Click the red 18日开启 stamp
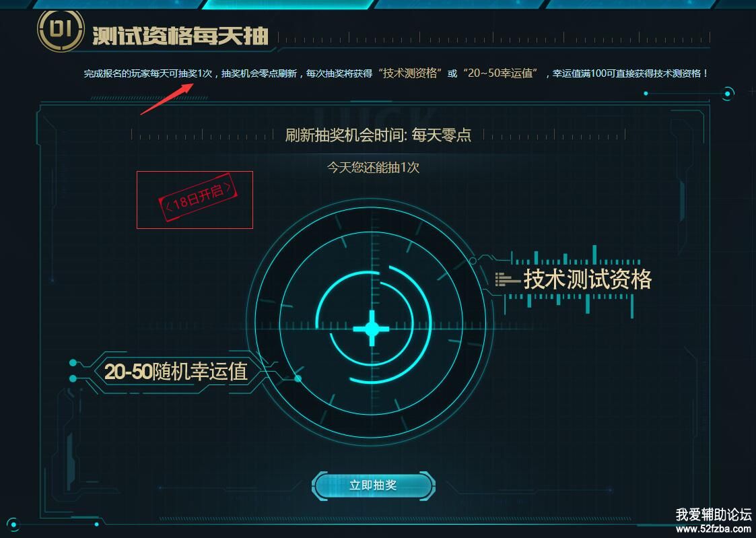Screen dimensions: 756x538 tap(197, 199)
